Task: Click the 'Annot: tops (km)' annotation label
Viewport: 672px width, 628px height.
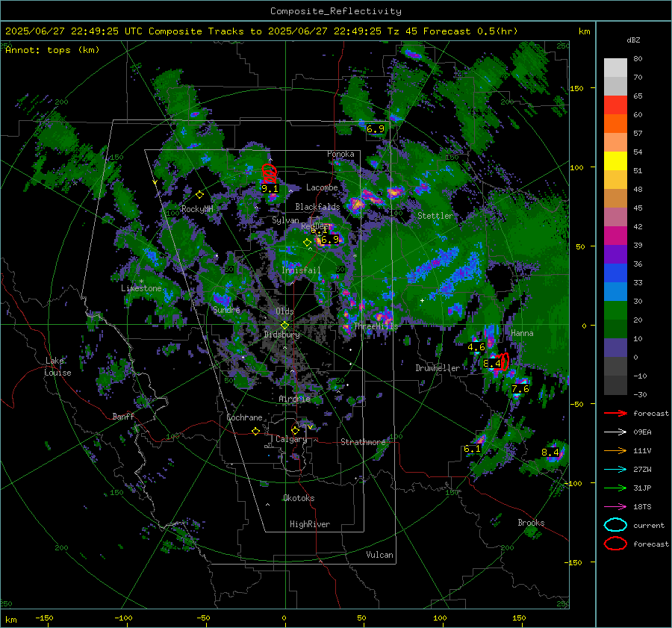Action: pos(52,50)
